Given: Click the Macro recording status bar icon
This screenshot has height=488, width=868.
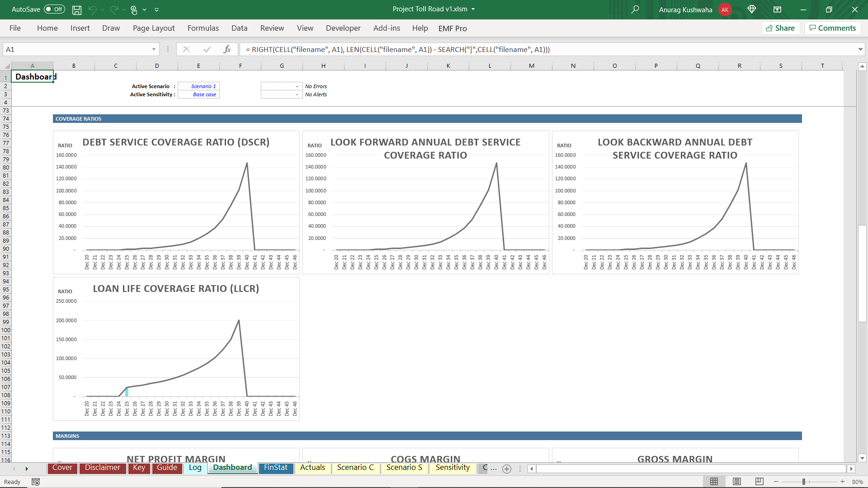Looking at the screenshot, I should tap(36, 482).
